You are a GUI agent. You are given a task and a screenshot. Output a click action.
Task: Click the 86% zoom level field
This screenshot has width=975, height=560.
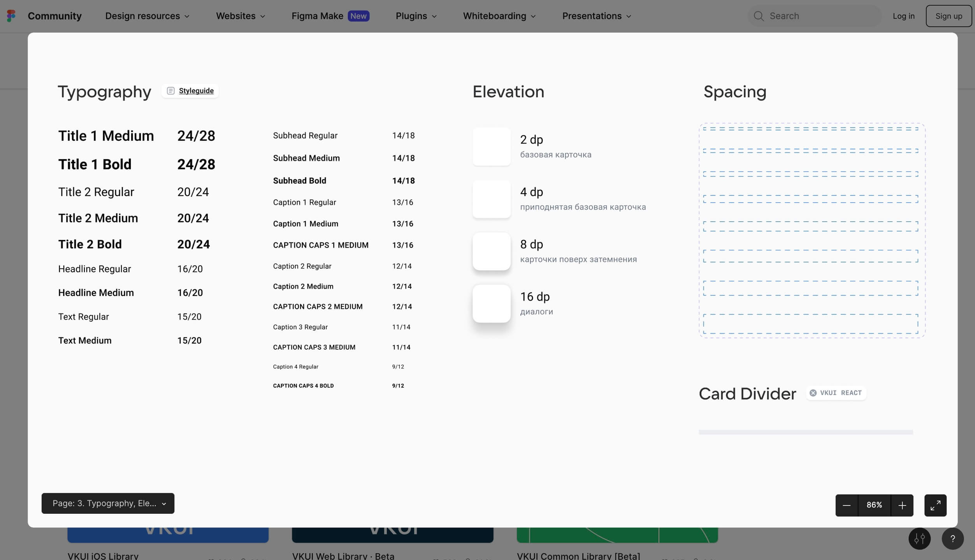(874, 505)
